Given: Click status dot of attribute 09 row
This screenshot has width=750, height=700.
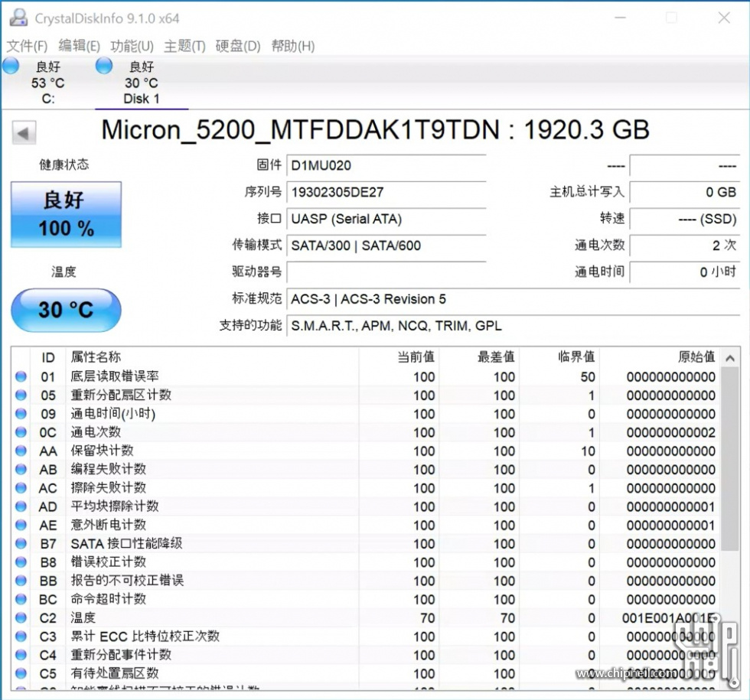Looking at the screenshot, I should point(21,414).
